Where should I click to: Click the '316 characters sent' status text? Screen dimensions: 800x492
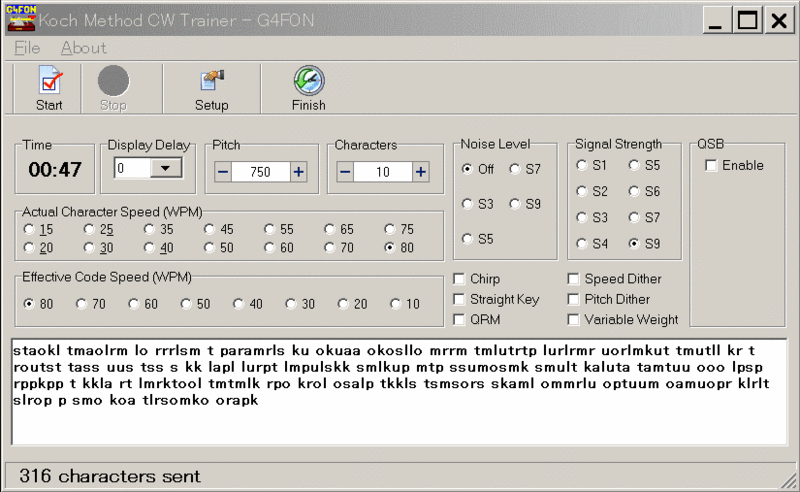tap(110, 476)
